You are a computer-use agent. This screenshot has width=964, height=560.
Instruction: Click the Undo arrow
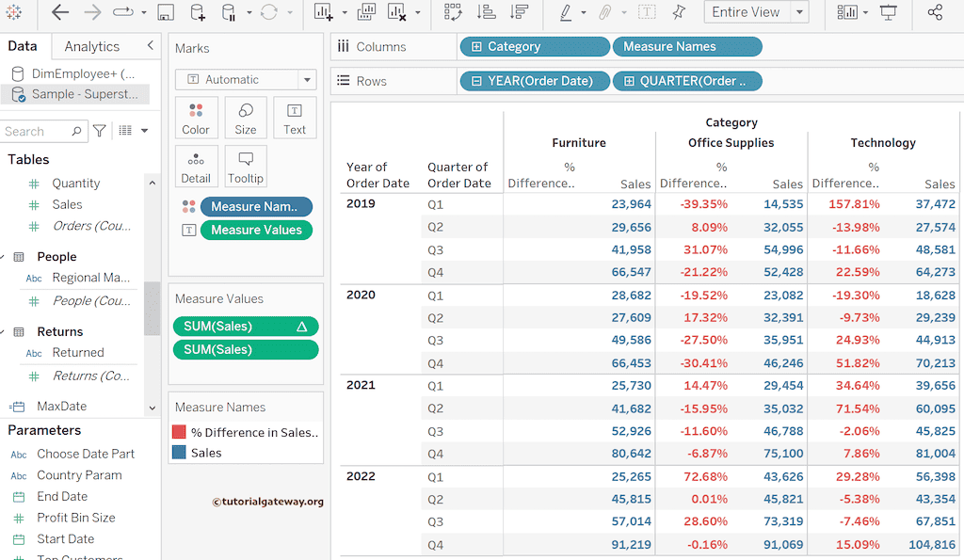tap(58, 13)
